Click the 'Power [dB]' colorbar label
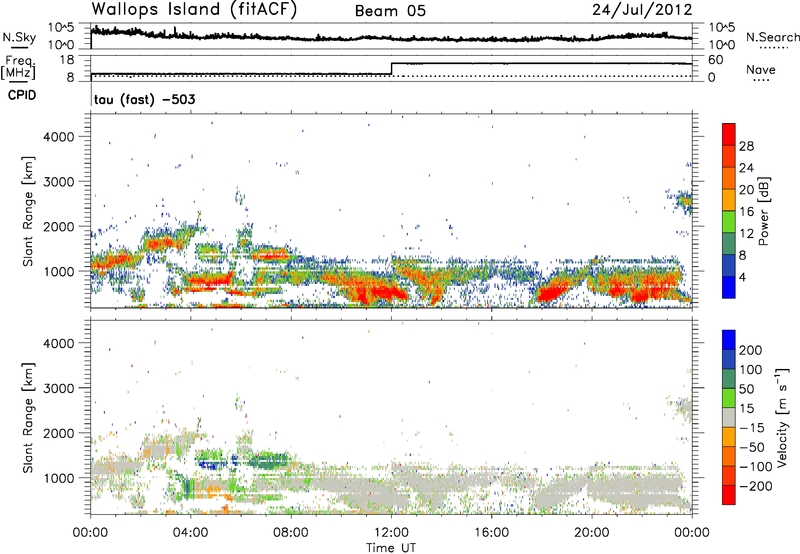This screenshot has height=554, width=800. [764, 211]
